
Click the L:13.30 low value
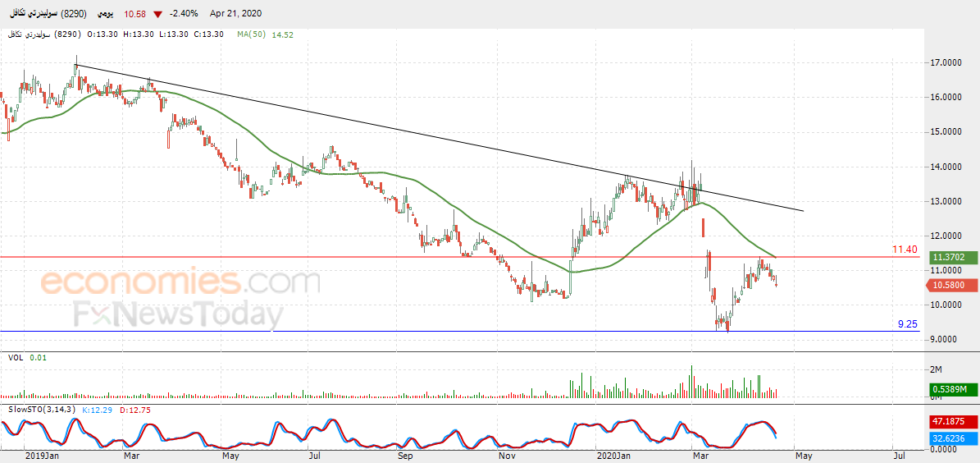pyautogui.click(x=172, y=34)
